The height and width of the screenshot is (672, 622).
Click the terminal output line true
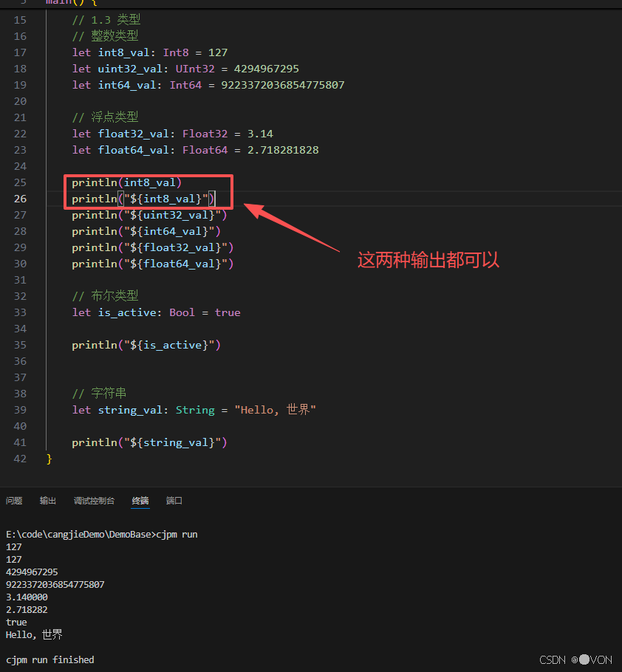[x=16, y=623]
